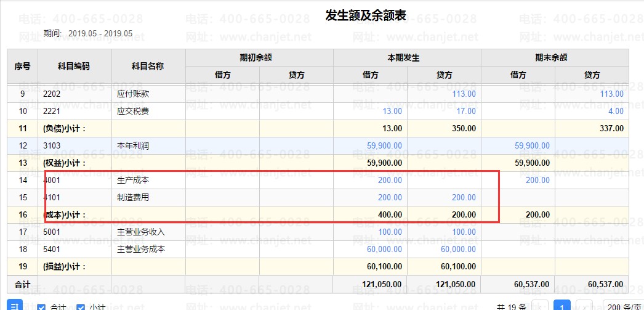The width and height of the screenshot is (644, 310).
Task: Select the 生产成本 account name
Action: coord(132,180)
